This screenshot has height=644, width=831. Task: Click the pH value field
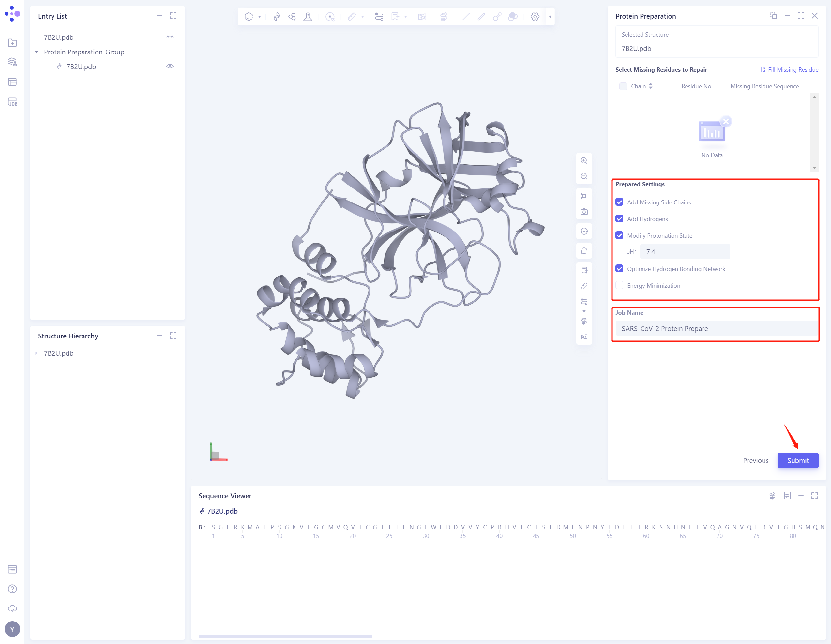685,252
